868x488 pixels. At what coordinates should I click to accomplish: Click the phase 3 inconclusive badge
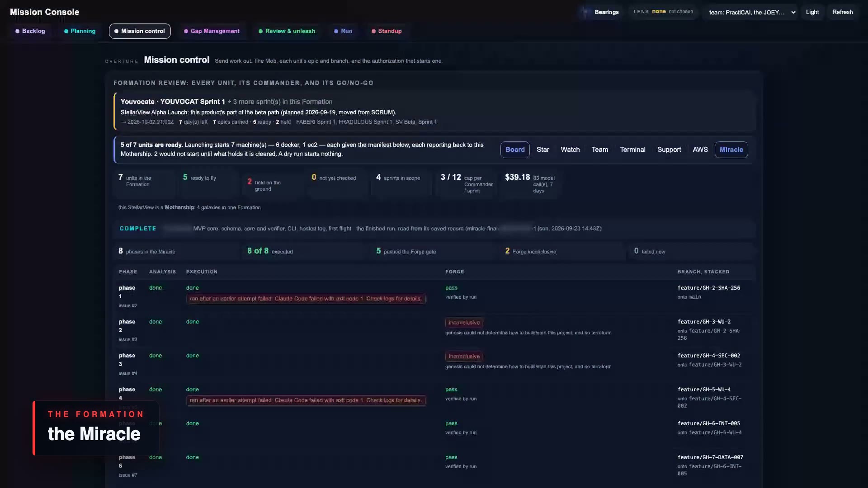click(x=464, y=357)
